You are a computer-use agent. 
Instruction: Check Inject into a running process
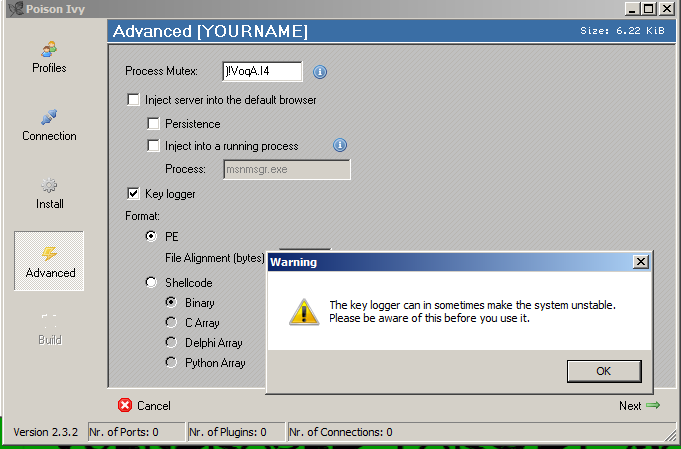pos(153,145)
